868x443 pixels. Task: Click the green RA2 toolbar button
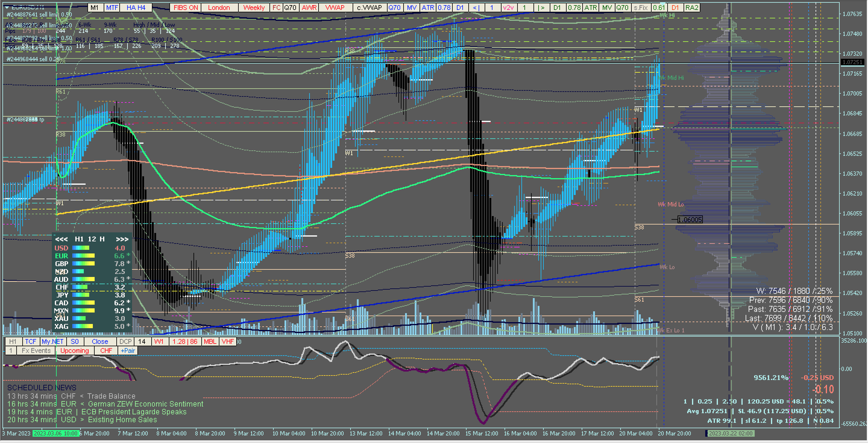coord(692,8)
